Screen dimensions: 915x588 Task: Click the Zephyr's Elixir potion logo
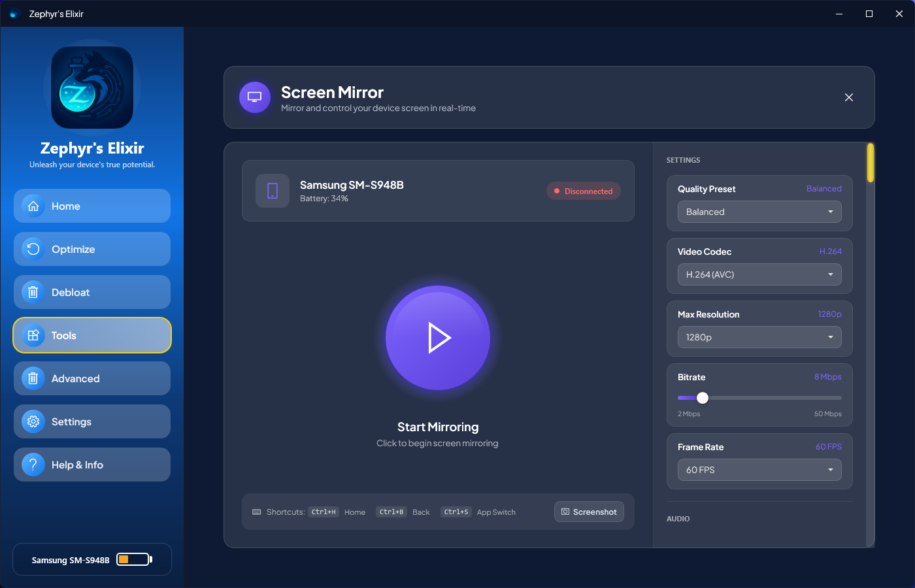[x=92, y=88]
